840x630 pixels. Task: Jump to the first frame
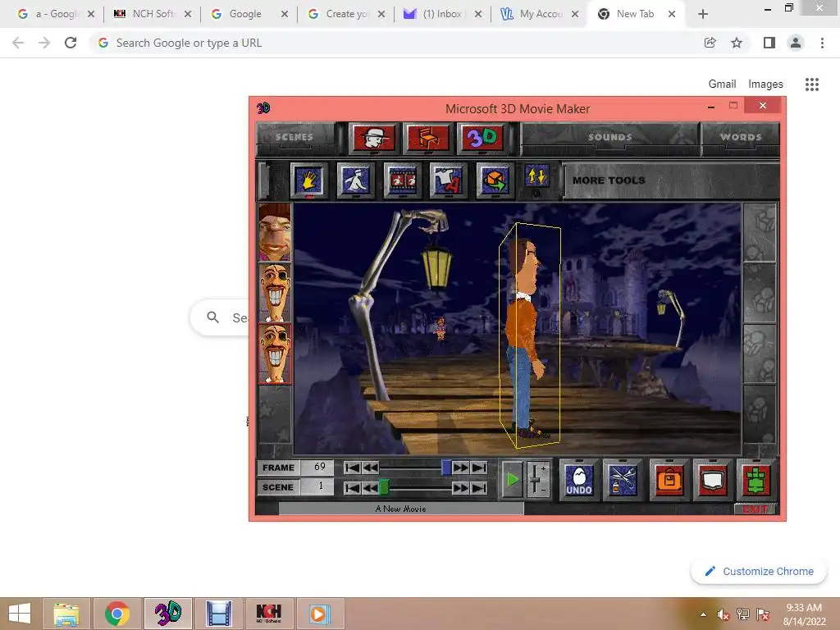click(352, 468)
